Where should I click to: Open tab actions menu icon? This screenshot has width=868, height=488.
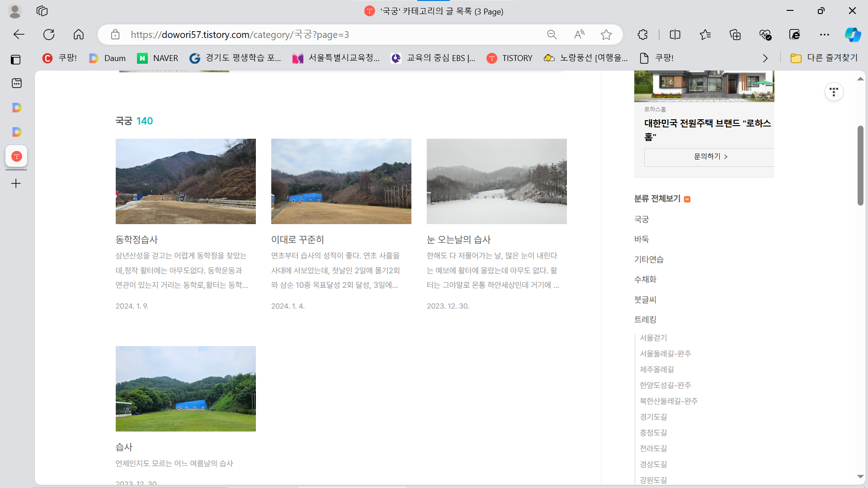[16, 59]
